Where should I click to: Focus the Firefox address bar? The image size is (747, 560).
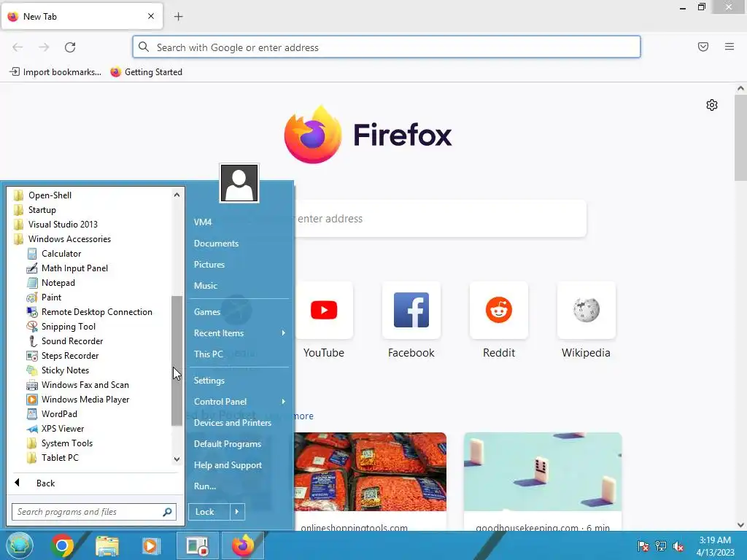(387, 47)
